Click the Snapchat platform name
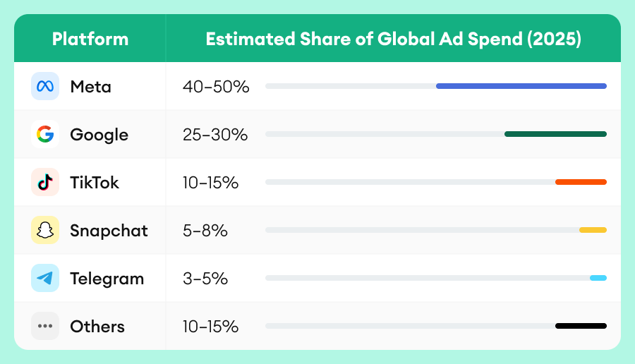The image size is (635, 364). coord(109,231)
